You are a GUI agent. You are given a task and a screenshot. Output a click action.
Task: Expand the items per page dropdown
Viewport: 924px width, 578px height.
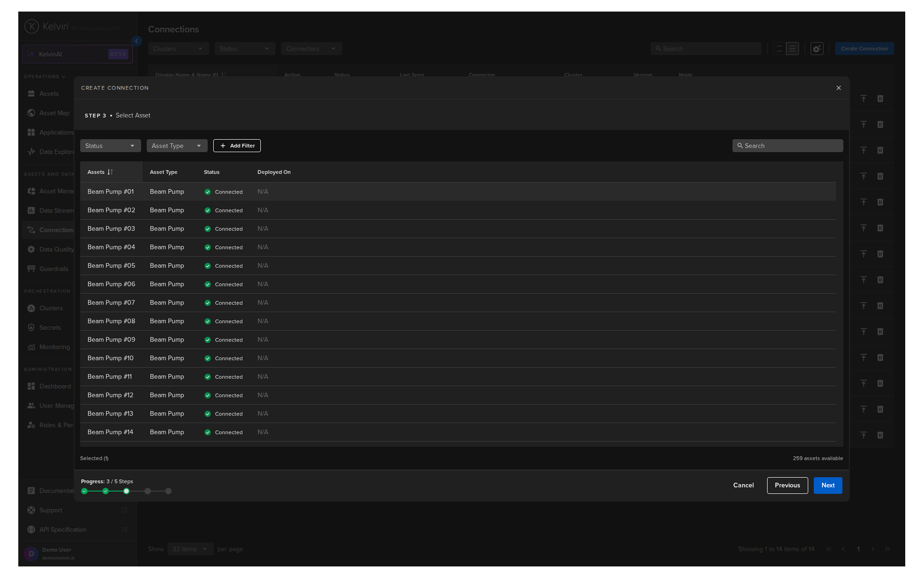pos(190,549)
